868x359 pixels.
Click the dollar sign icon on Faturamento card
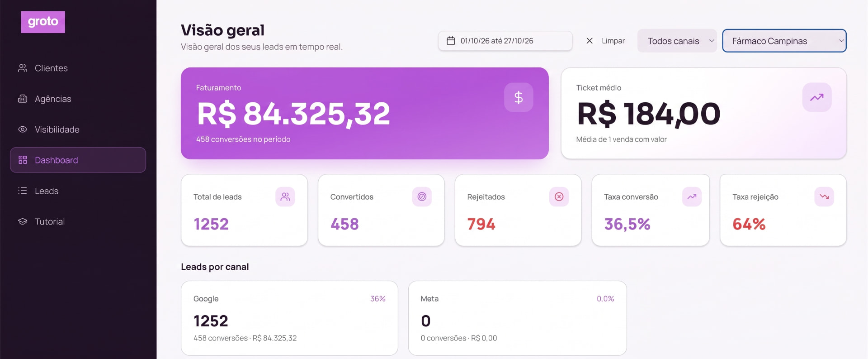coord(519,97)
